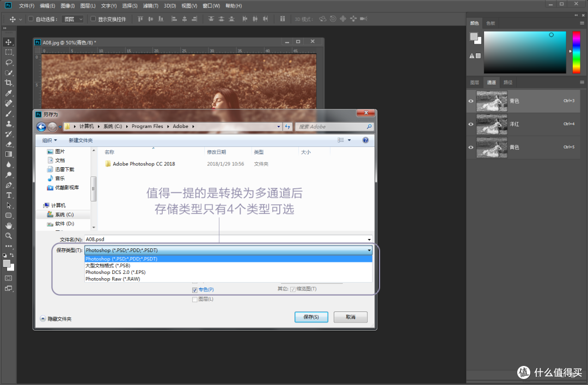
Task: Click the 洋红 channel thumbnail
Action: (492, 124)
